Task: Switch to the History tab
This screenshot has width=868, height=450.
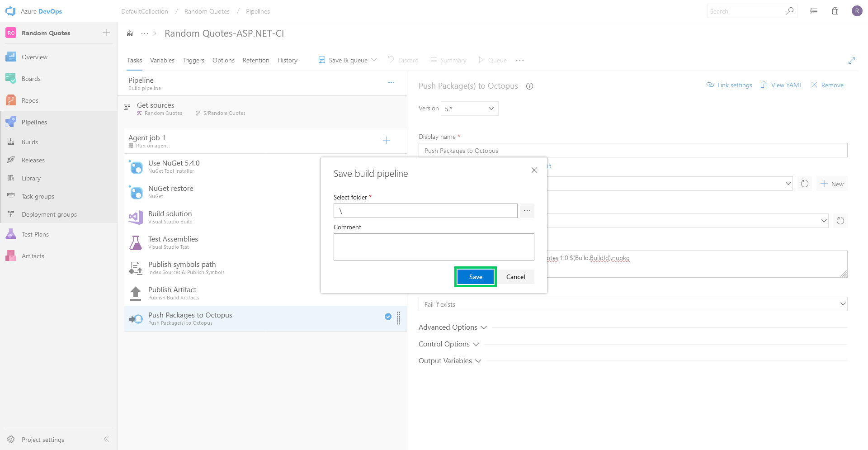Action: coord(288,60)
